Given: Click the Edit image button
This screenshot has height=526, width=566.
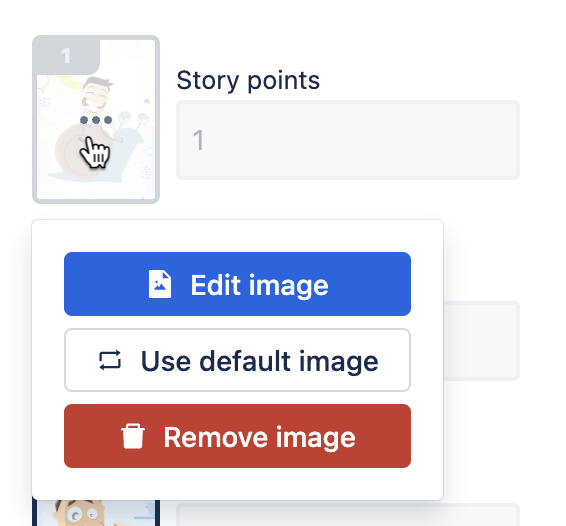Looking at the screenshot, I should tap(237, 284).
